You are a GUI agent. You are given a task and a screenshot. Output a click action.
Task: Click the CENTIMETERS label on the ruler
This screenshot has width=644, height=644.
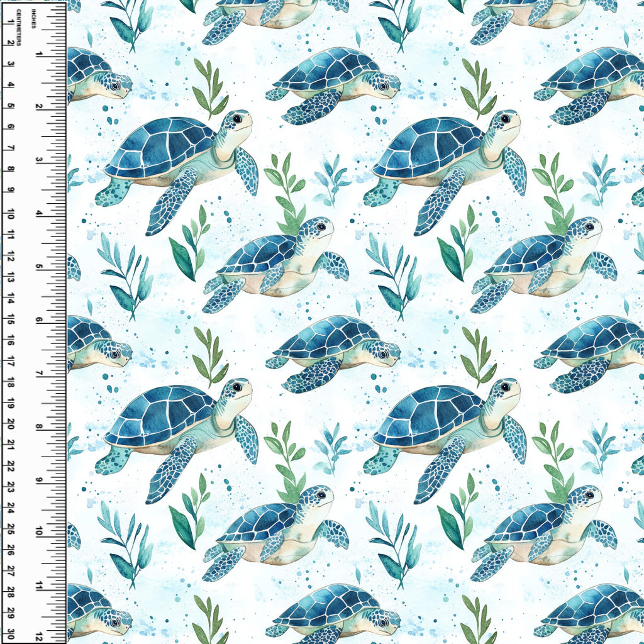(19, 30)
